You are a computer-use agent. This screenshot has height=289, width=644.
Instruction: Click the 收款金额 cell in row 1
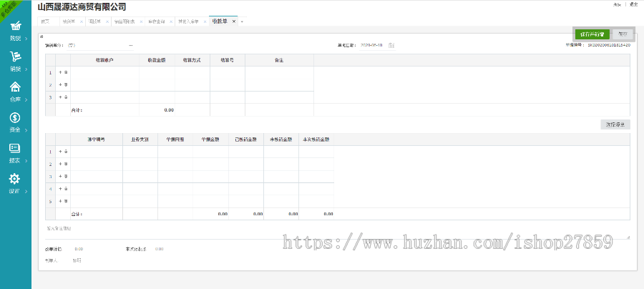(x=157, y=72)
